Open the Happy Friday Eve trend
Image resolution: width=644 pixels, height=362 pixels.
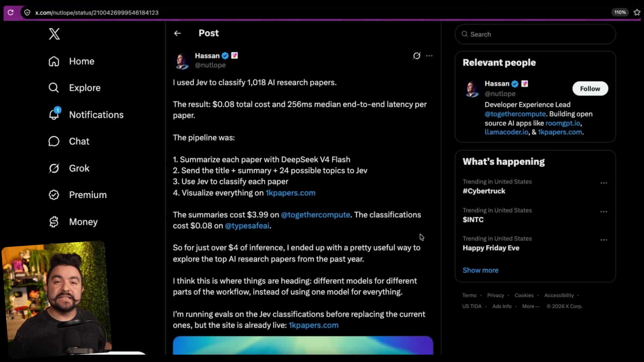491,248
